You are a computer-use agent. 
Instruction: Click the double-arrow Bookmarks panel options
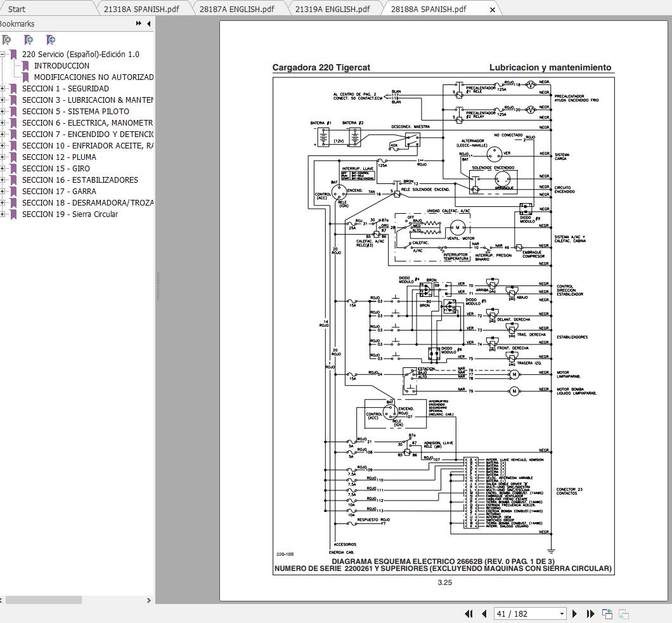point(138,23)
